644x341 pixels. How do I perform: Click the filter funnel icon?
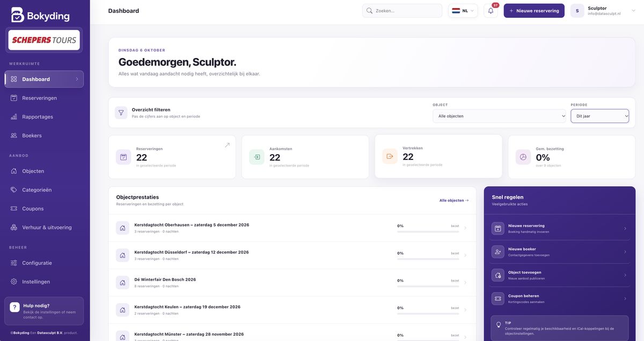(x=121, y=113)
